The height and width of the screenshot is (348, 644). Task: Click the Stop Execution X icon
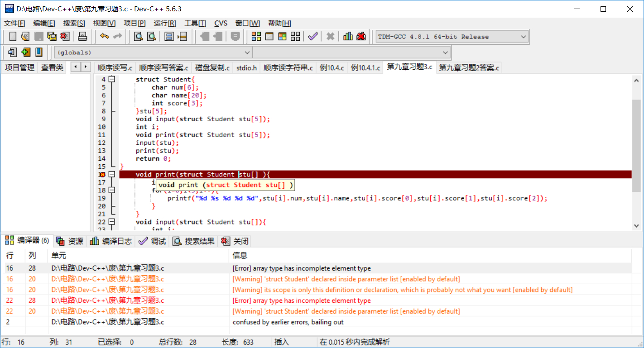pyautogui.click(x=331, y=37)
